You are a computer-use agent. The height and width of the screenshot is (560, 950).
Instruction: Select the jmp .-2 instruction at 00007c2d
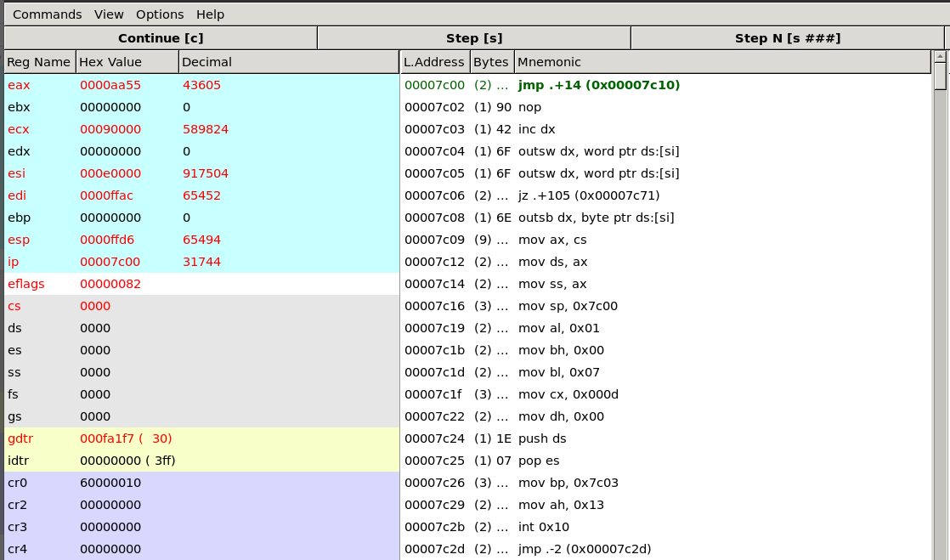[x=666, y=549]
